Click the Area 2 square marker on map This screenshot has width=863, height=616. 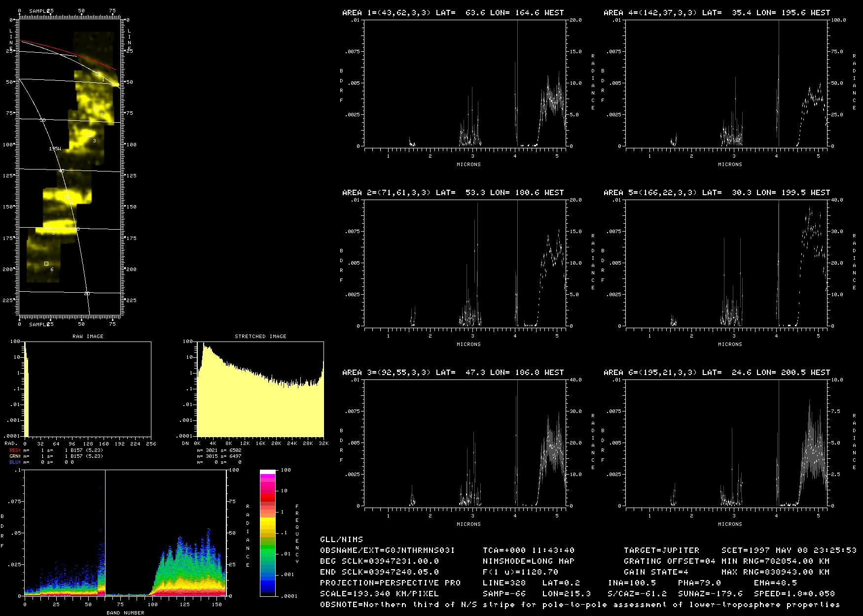[96, 109]
